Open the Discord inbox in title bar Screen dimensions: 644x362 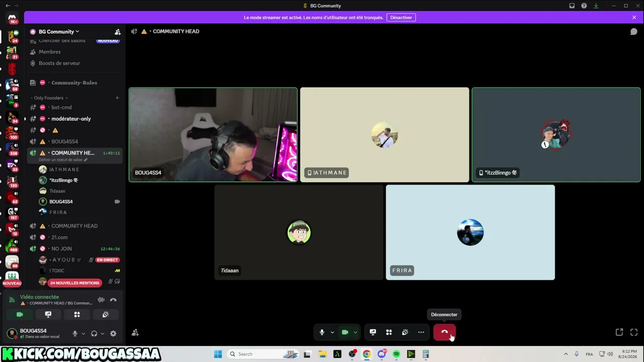(572, 6)
